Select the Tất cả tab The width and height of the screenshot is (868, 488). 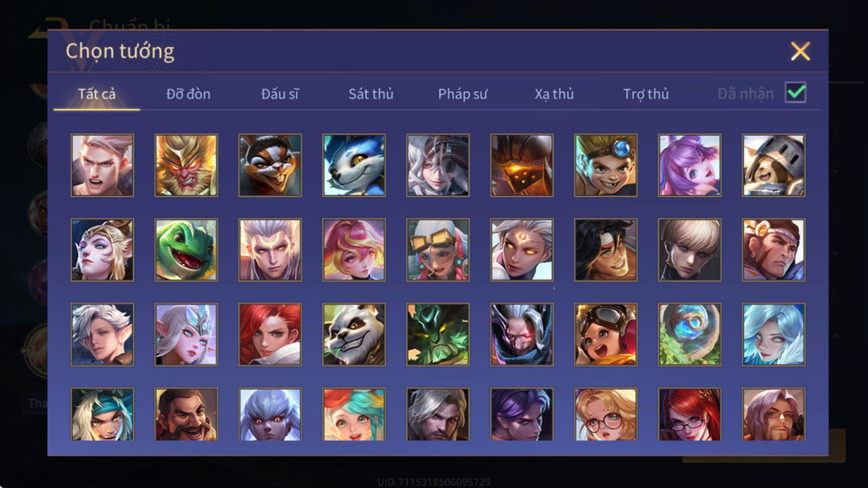97,94
